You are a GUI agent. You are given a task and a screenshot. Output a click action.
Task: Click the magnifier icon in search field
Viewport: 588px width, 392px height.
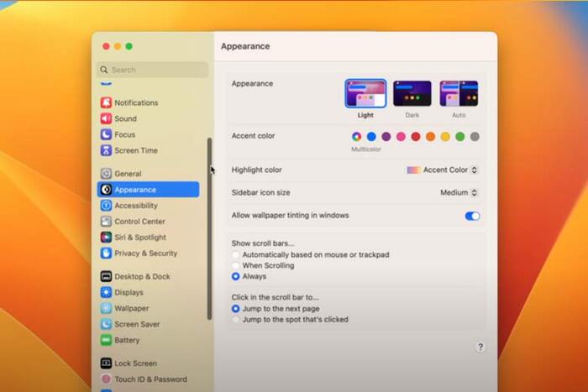point(104,70)
